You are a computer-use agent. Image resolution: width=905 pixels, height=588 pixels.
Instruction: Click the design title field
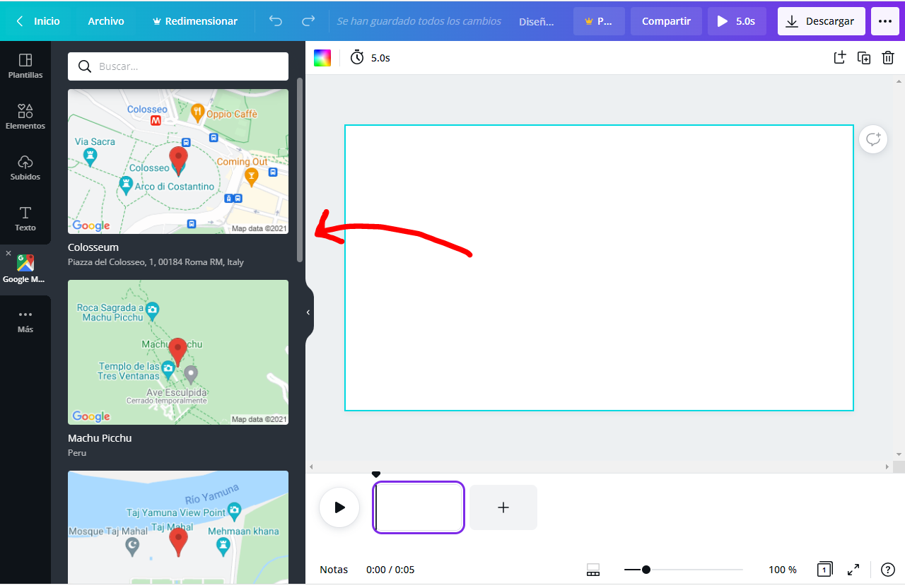[537, 21]
